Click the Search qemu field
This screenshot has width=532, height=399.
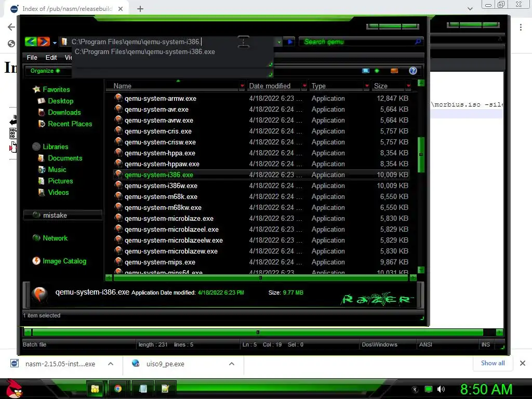click(356, 42)
